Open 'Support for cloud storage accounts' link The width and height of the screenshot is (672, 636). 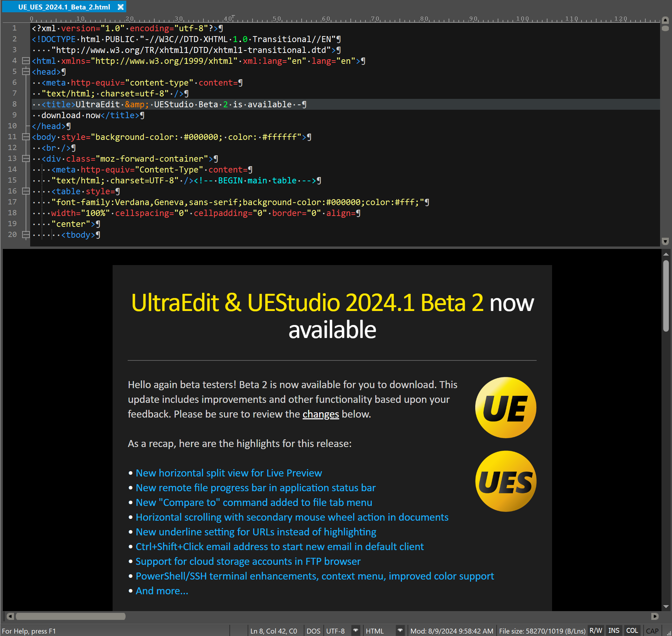coord(248,561)
